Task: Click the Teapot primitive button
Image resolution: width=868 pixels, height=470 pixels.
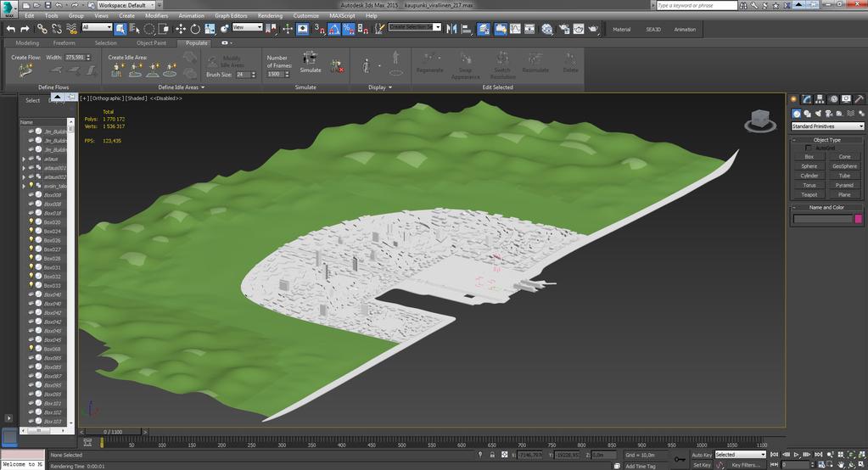Action: pos(809,194)
